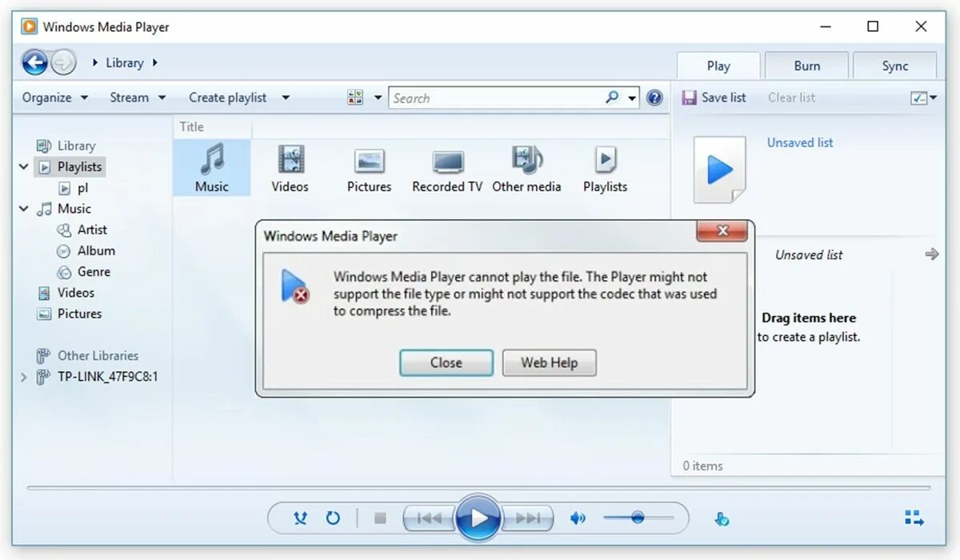Select Videos in the navigation tree
Viewport: 960px width, 560px height.
click(x=66, y=293)
